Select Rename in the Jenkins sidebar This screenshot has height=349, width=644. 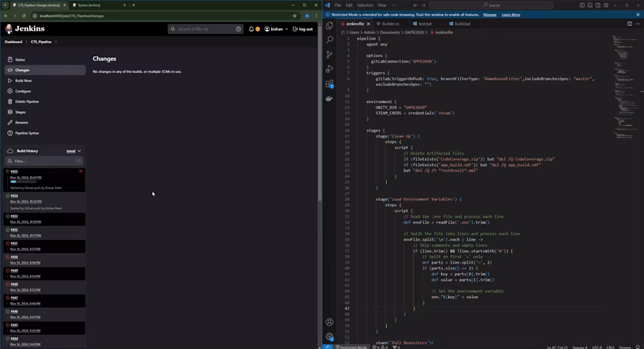click(21, 122)
